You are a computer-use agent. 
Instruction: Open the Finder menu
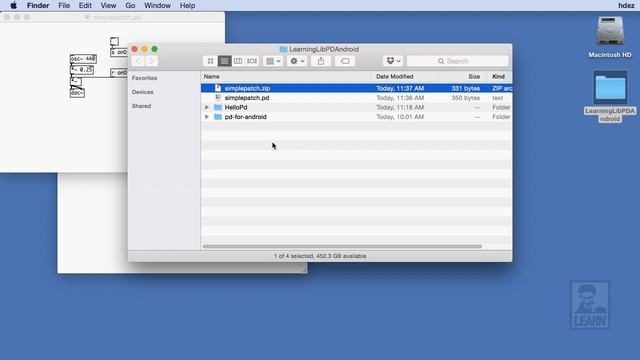coord(38,6)
